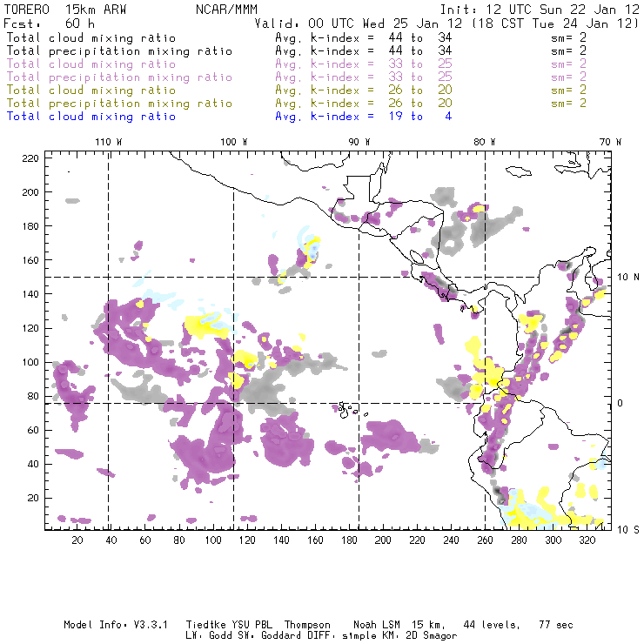Click purple 'Total cloud mixing ratio' legend line

[x=91, y=64]
